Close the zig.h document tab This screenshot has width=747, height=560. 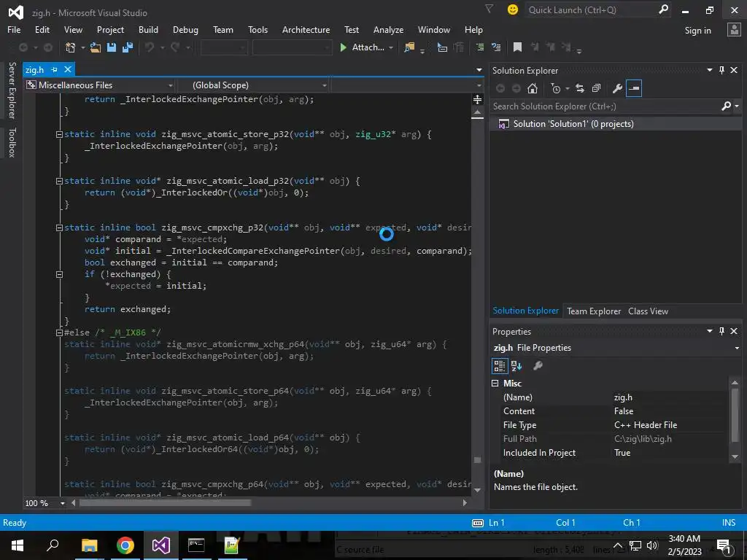pos(68,69)
